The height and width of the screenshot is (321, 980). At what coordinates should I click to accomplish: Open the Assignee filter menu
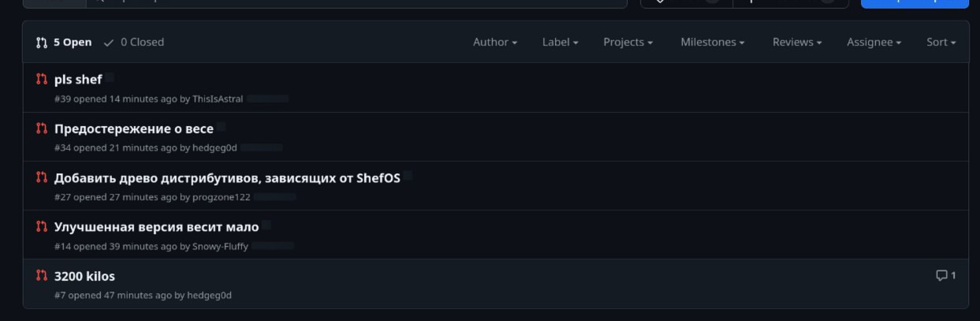[874, 42]
